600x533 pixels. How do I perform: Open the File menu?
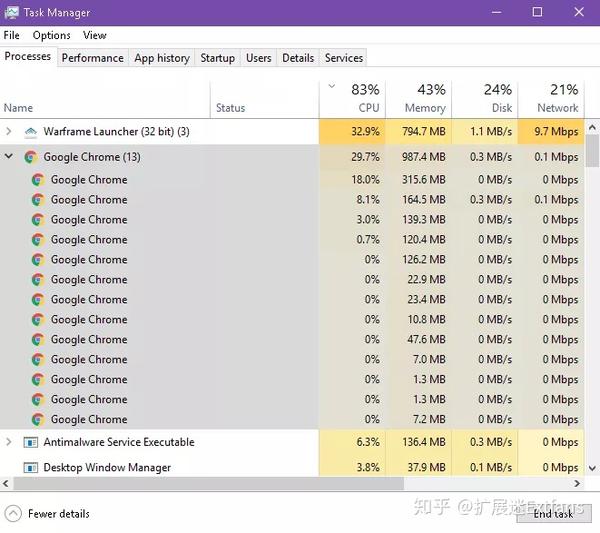pos(11,35)
